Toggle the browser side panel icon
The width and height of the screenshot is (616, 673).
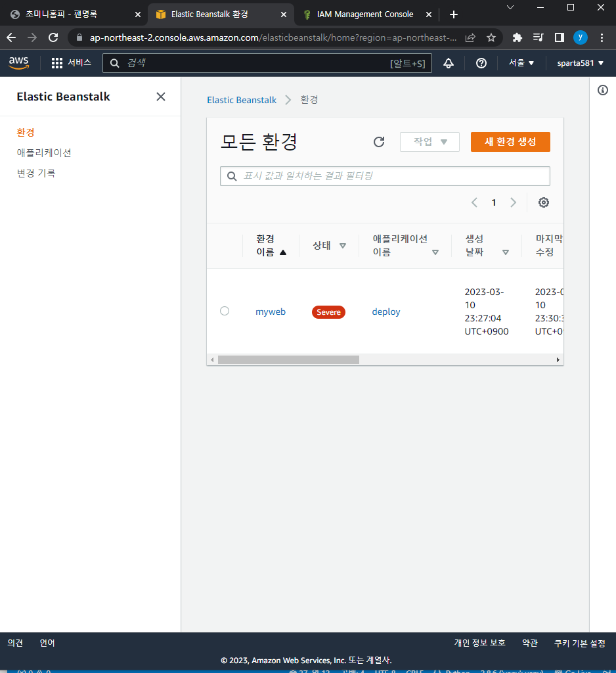click(560, 37)
